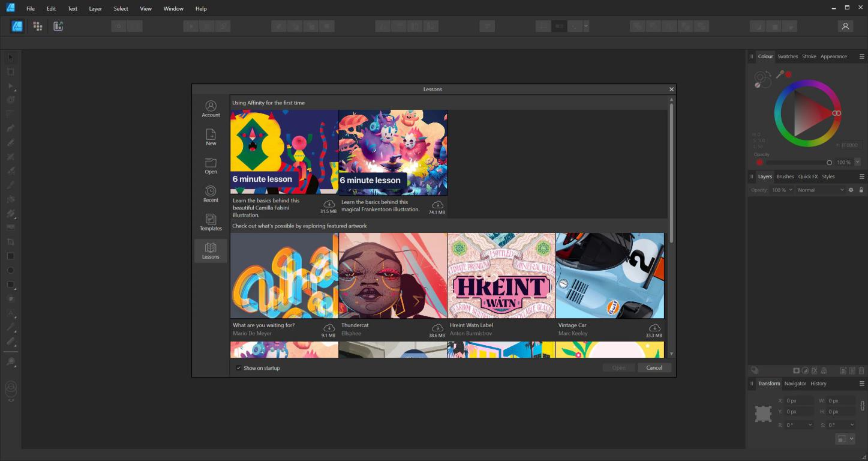
Task: Open the Layer menu
Action: [x=95, y=8]
